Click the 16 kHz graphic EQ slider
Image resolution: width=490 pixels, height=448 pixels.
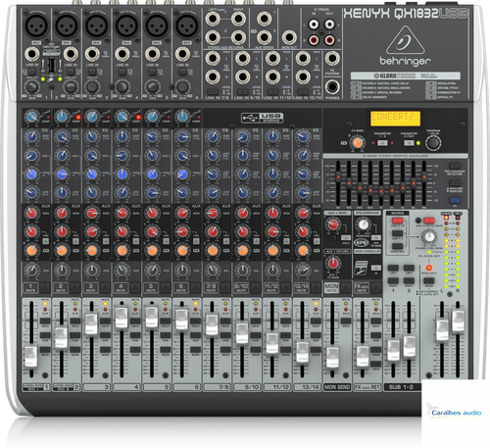(424, 176)
